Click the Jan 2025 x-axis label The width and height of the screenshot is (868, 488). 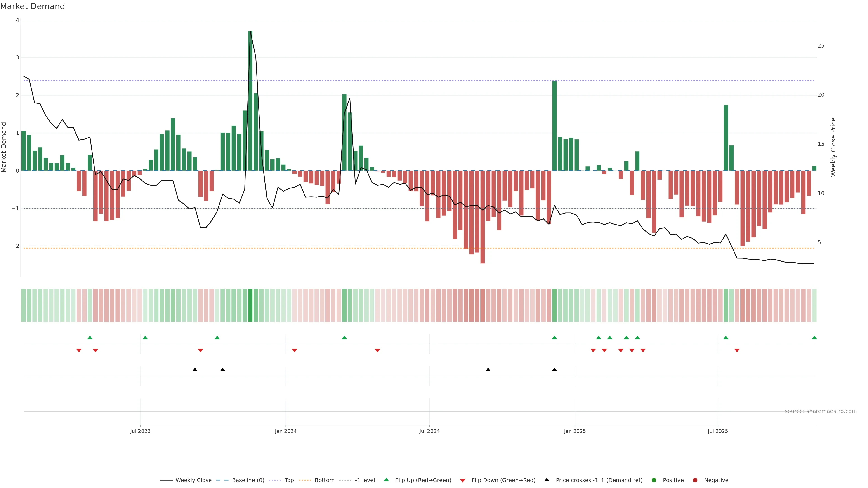click(x=575, y=431)
